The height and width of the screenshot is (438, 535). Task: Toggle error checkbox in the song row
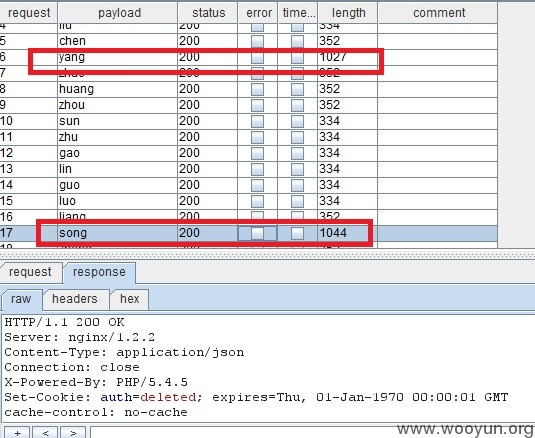[258, 234]
